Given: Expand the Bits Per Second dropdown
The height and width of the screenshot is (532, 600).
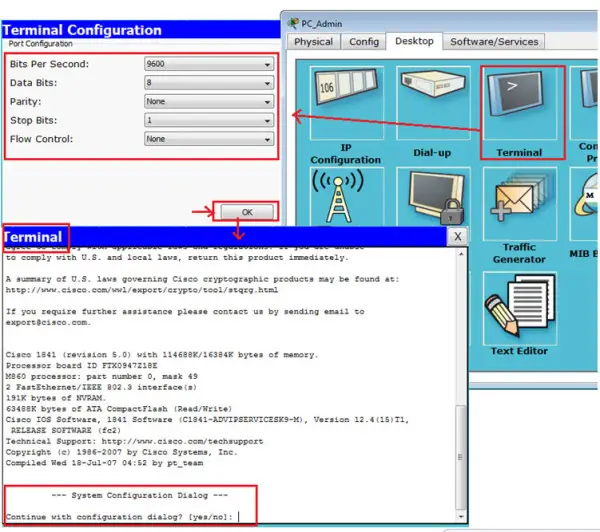Looking at the screenshot, I should pyautogui.click(x=209, y=64).
